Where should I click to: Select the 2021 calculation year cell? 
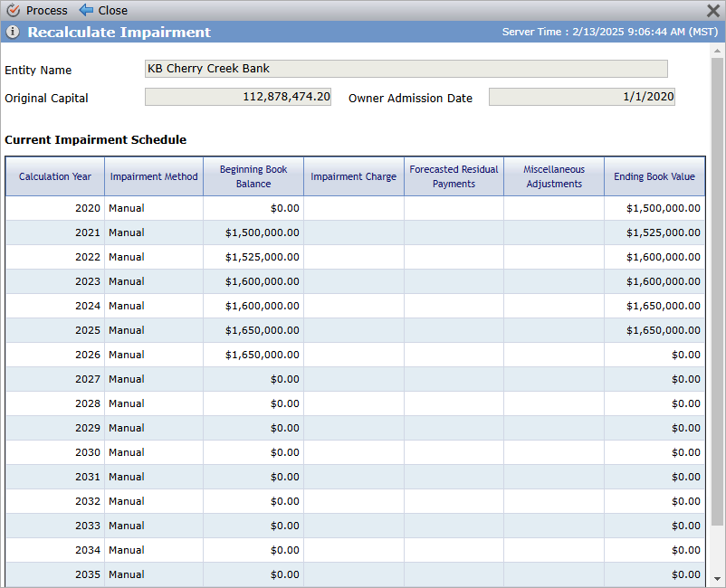tap(55, 232)
